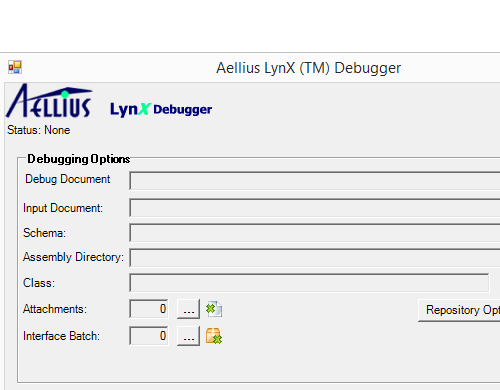500x390 pixels.
Task: Click the LynX Debugger logo
Action: (x=161, y=109)
